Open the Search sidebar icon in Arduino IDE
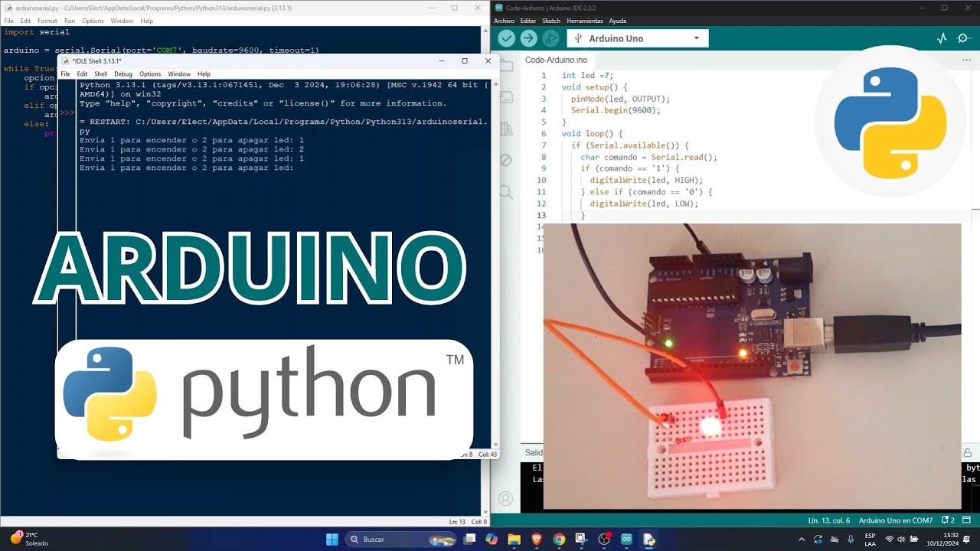The height and width of the screenshot is (551, 980). (x=505, y=191)
